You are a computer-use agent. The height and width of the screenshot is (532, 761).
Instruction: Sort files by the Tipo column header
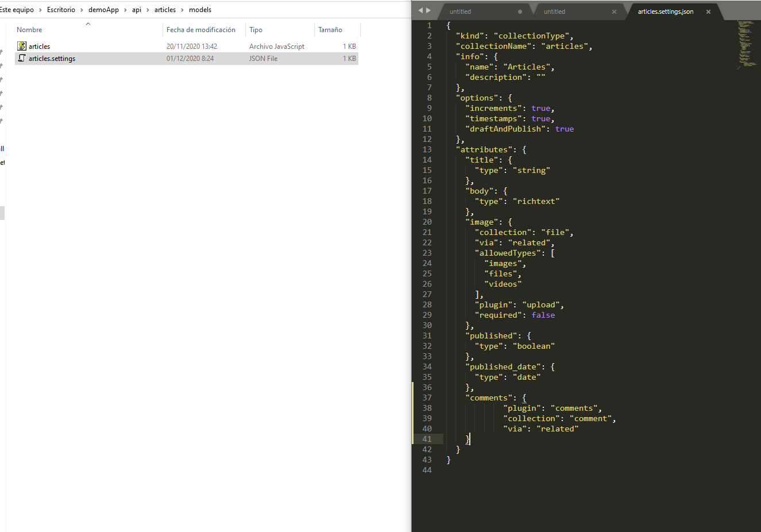click(x=255, y=29)
